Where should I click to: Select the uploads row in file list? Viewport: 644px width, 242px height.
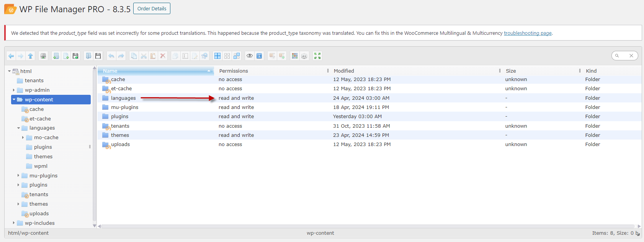[x=369, y=145]
